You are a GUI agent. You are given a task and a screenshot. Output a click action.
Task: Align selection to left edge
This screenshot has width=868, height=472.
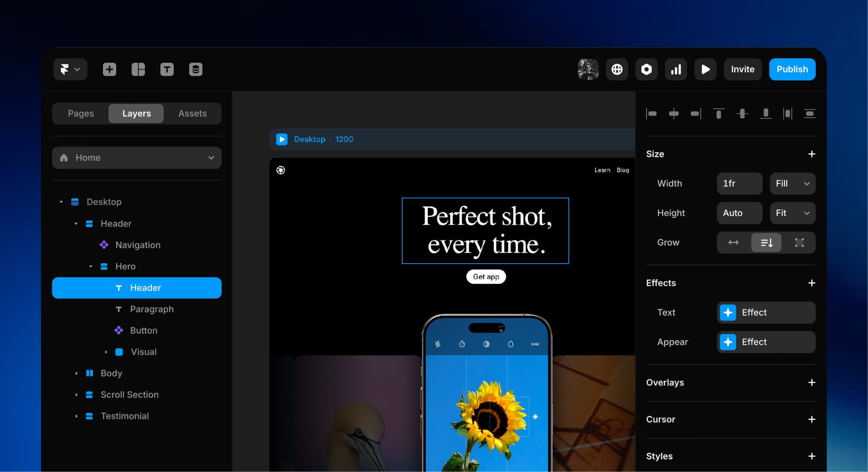click(651, 114)
